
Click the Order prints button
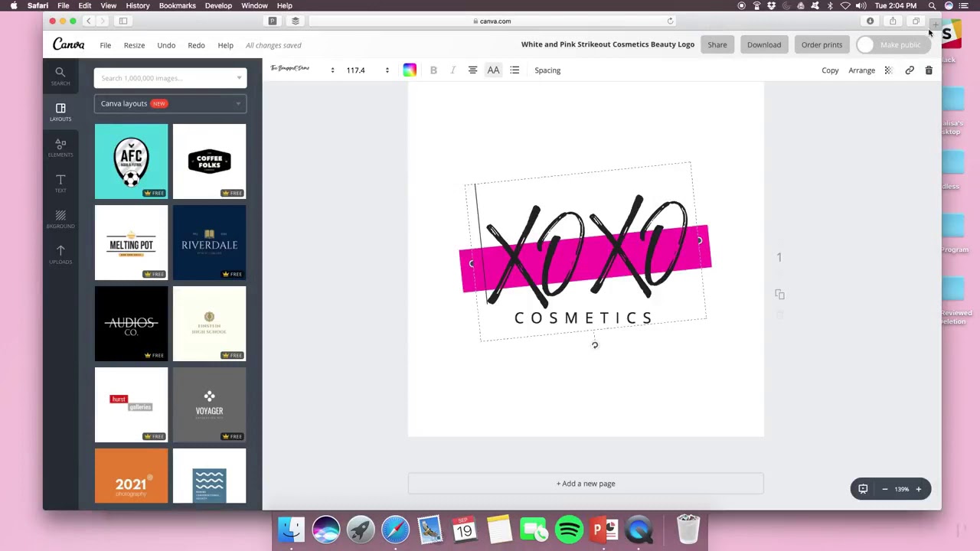coord(822,44)
